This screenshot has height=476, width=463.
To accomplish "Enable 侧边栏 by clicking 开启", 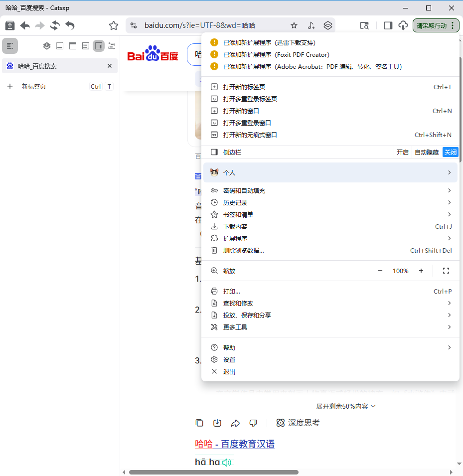I will click(403, 152).
